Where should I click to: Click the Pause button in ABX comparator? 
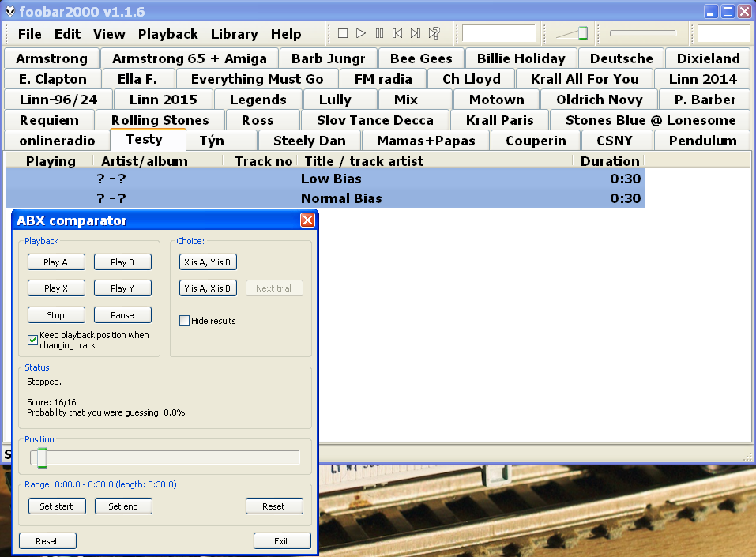point(122,315)
